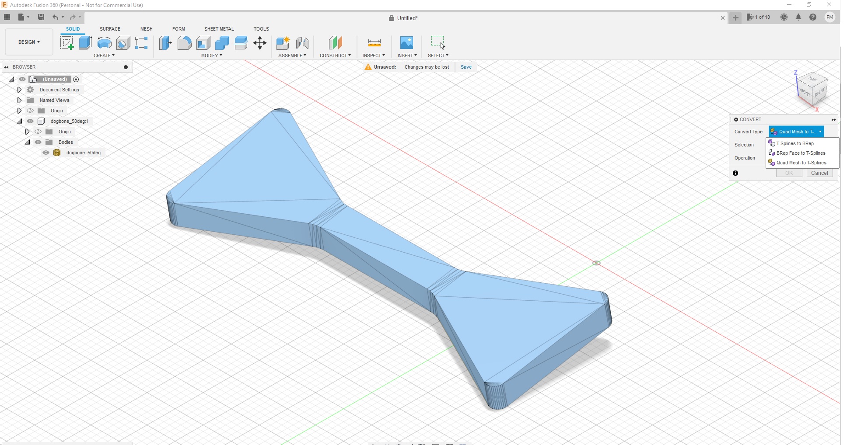Open the Convert Type dropdown
868x445 pixels.
tap(796, 132)
